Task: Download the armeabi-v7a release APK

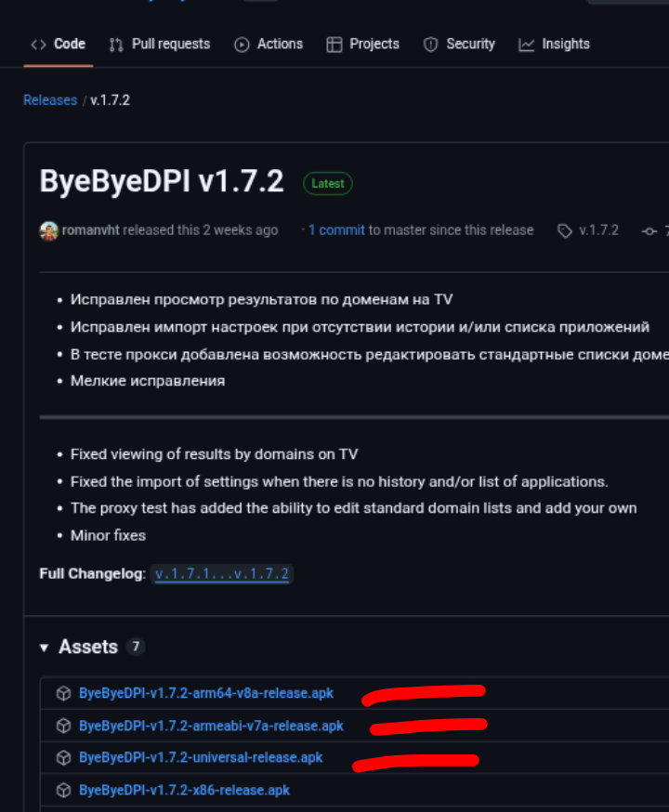Action: [211, 726]
